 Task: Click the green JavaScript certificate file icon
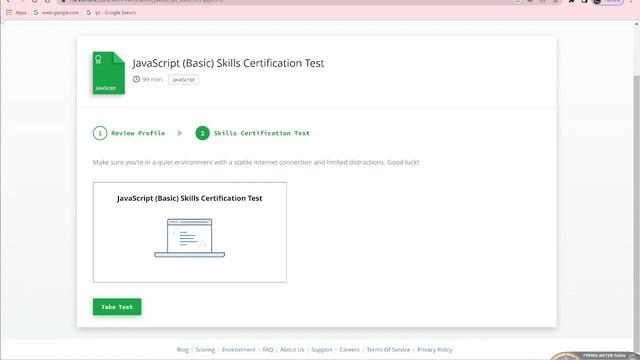109,73
